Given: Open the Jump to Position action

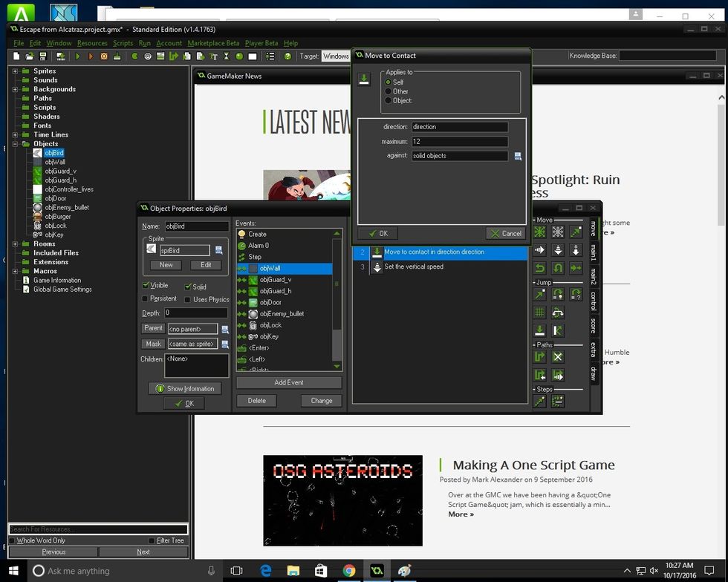Looking at the screenshot, I should pyautogui.click(x=540, y=295).
